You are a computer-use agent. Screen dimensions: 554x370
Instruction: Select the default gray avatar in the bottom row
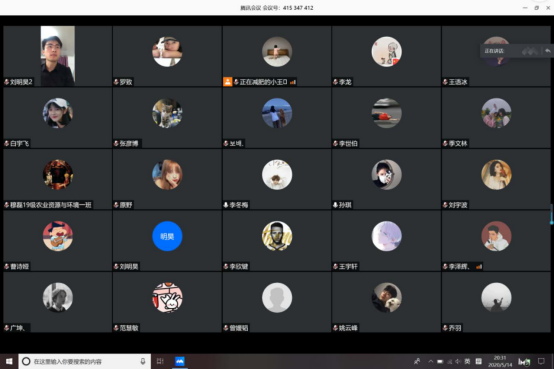[277, 298]
